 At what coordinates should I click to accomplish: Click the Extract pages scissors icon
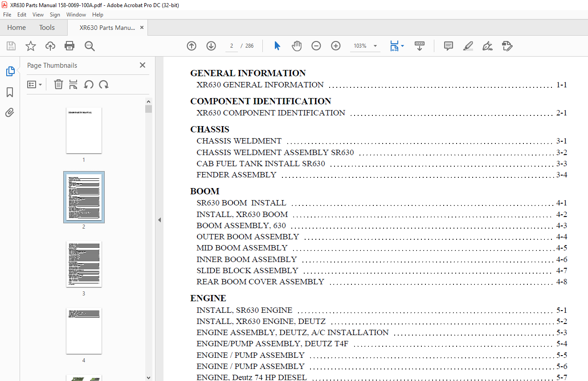(x=73, y=84)
